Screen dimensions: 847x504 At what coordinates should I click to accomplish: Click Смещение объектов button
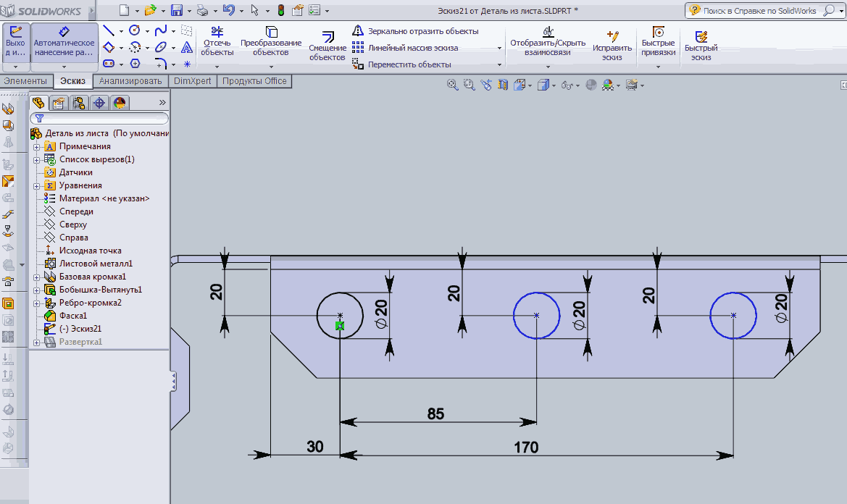327,46
